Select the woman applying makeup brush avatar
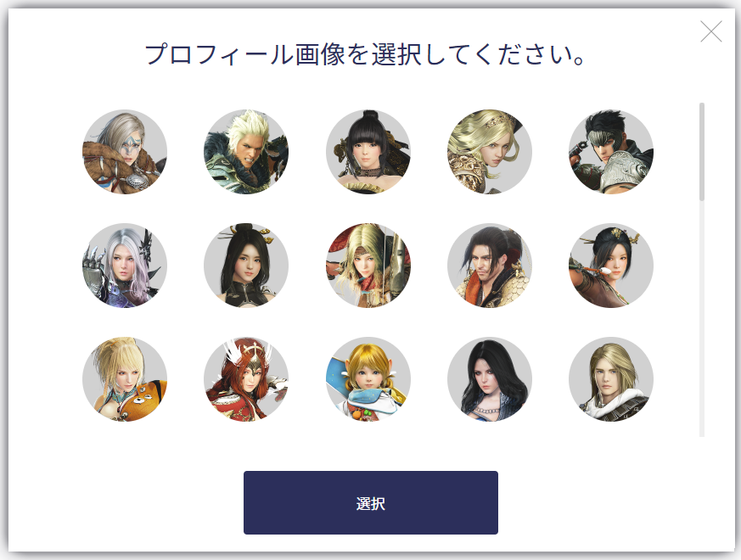The image size is (741, 560). [611, 265]
